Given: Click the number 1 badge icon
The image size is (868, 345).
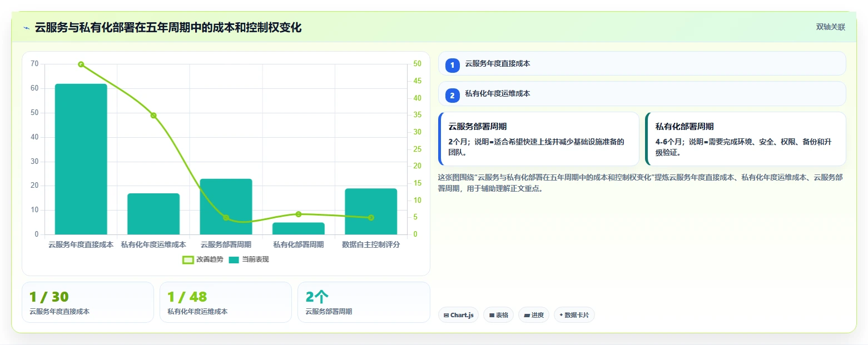Looking at the screenshot, I should (x=452, y=65).
